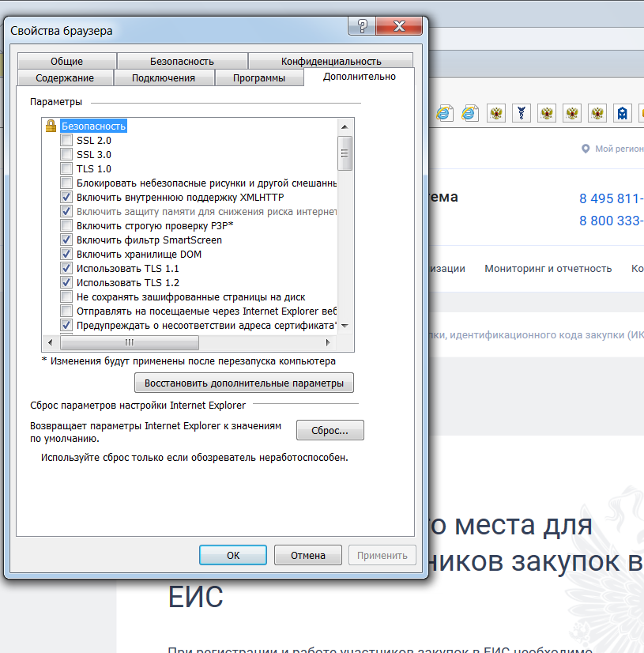Enable the SSL 2.0 checkbox
Image resolution: width=644 pixels, height=653 pixels.
click(x=67, y=141)
